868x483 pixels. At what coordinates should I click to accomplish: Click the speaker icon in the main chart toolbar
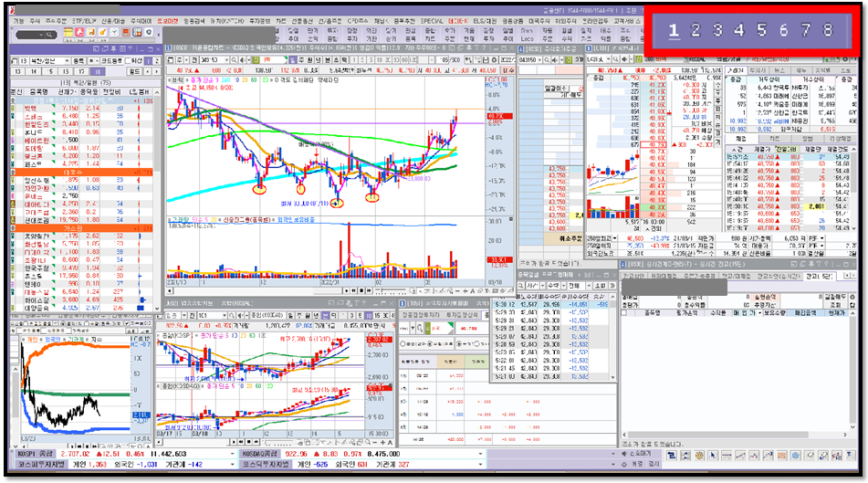[x=242, y=60]
